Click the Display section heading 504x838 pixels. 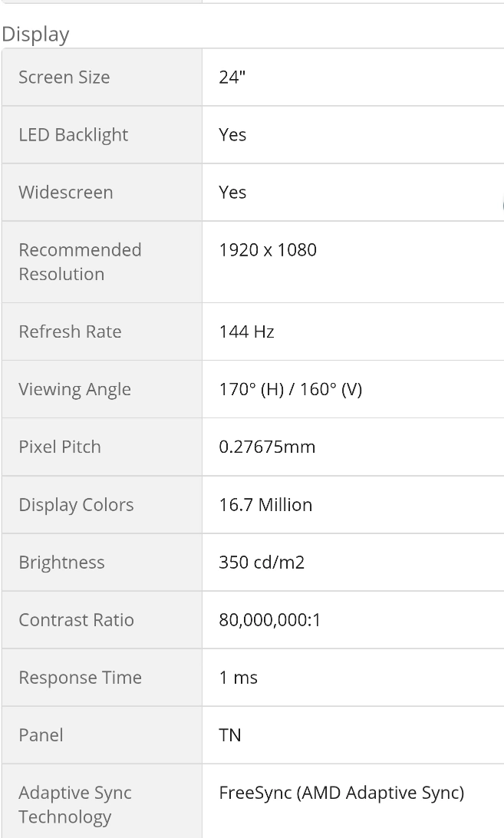click(35, 35)
